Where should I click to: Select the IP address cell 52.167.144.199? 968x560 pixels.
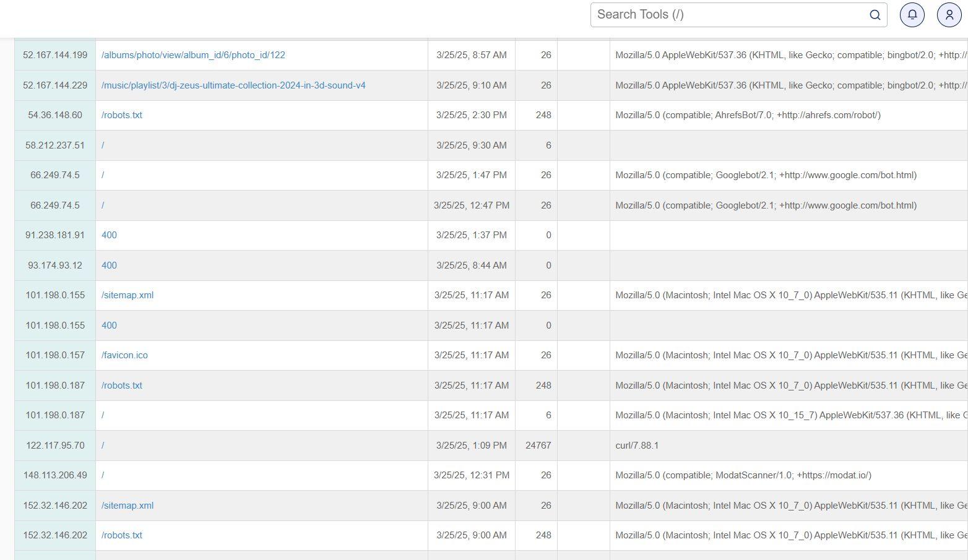(x=55, y=55)
